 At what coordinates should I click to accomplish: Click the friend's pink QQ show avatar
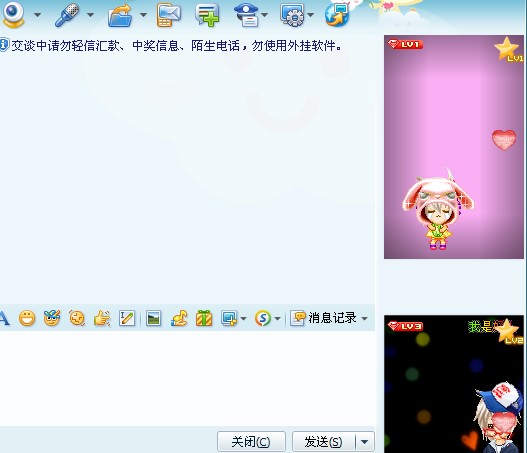click(454, 147)
